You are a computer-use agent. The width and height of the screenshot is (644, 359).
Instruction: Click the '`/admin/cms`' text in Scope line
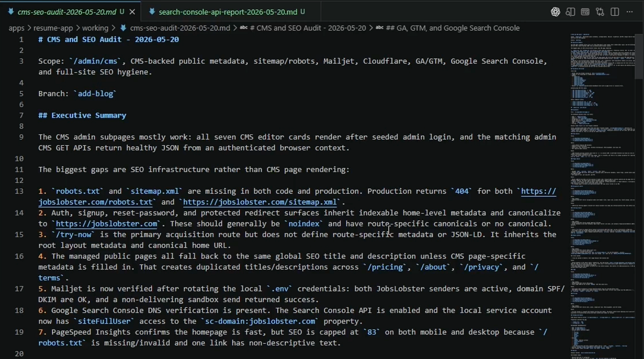95,61
